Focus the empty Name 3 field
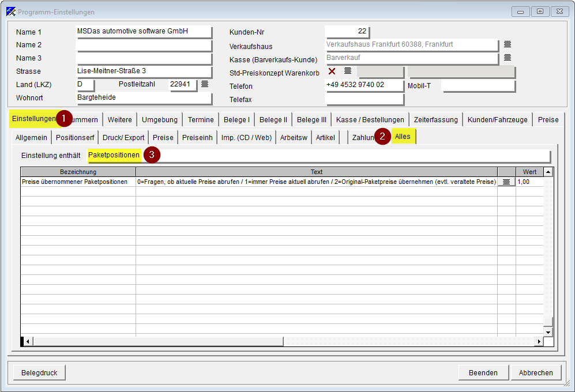The height and width of the screenshot is (392, 575). point(144,58)
